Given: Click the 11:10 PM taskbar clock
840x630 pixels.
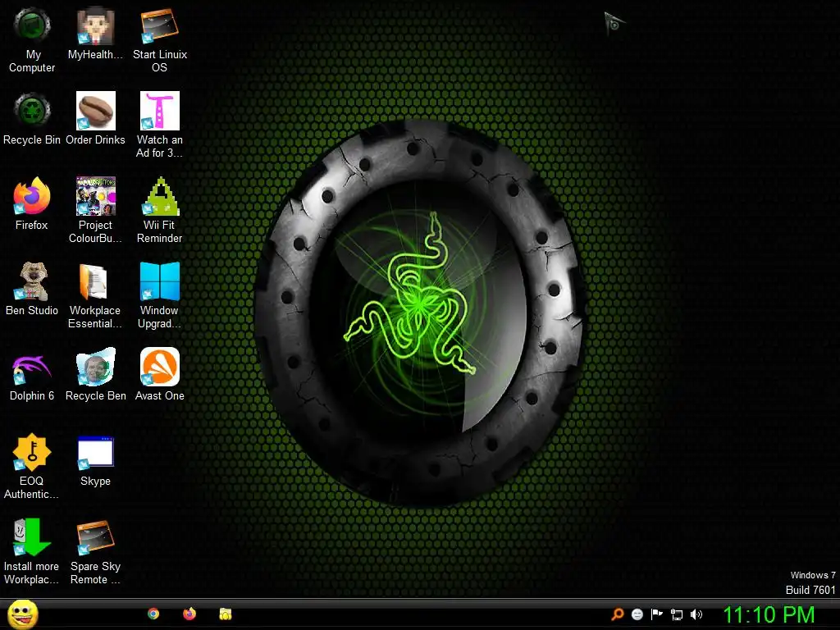Looking at the screenshot, I should pyautogui.click(x=769, y=614).
